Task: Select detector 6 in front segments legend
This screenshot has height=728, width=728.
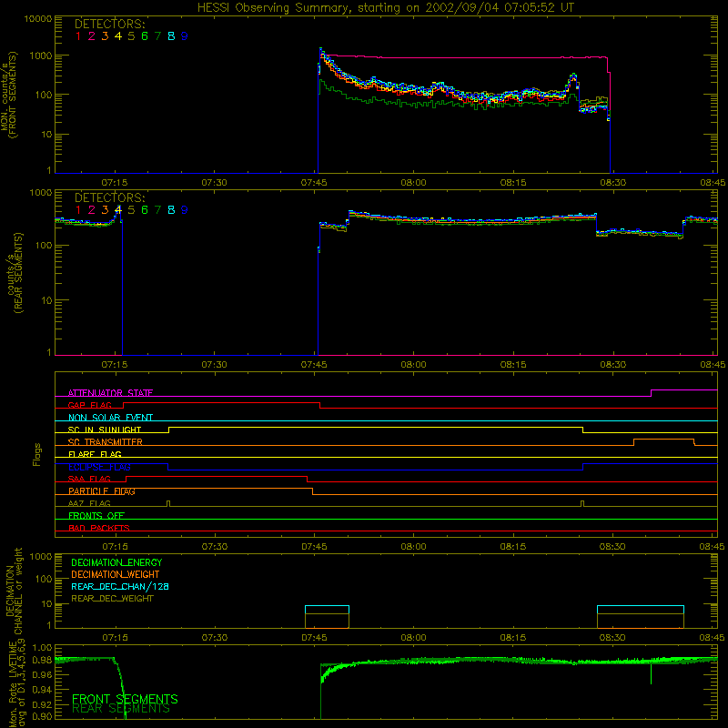Action: coord(145,36)
